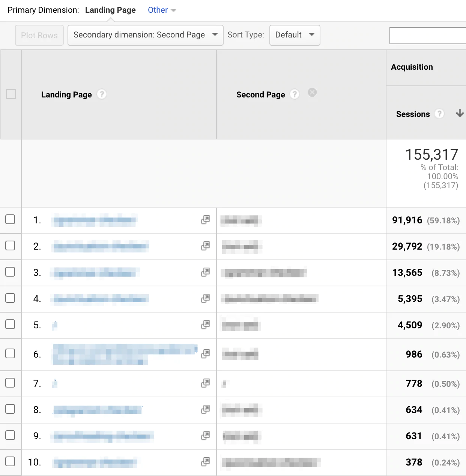Click the help icon next to Landing Page
The height and width of the screenshot is (476, 466).
point(102,94)
